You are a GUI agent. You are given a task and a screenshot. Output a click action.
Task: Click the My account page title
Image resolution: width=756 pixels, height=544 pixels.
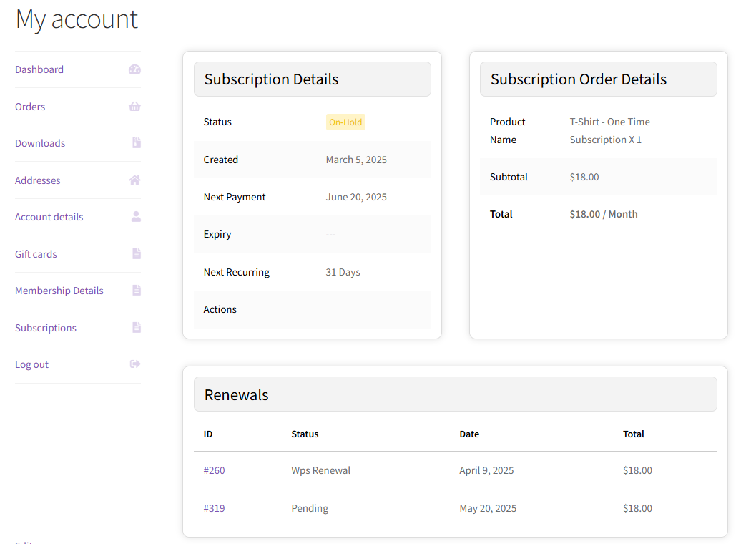pyautogui.click(x=77, y=20)
